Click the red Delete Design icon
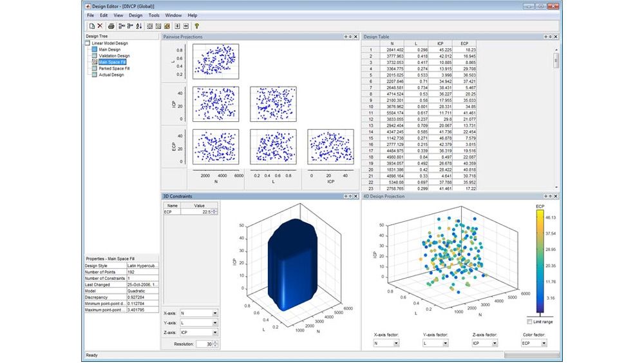This screenshot has height=363, width=644. [100, 26]
